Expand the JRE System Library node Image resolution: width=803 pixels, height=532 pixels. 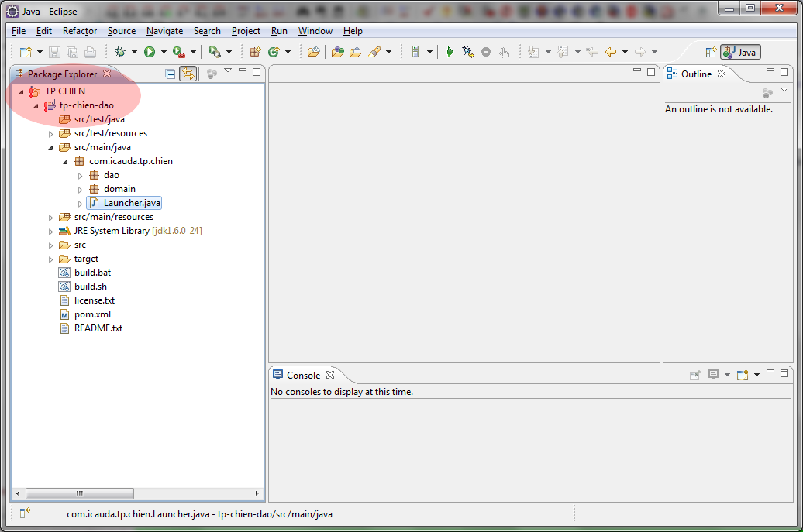51,231
